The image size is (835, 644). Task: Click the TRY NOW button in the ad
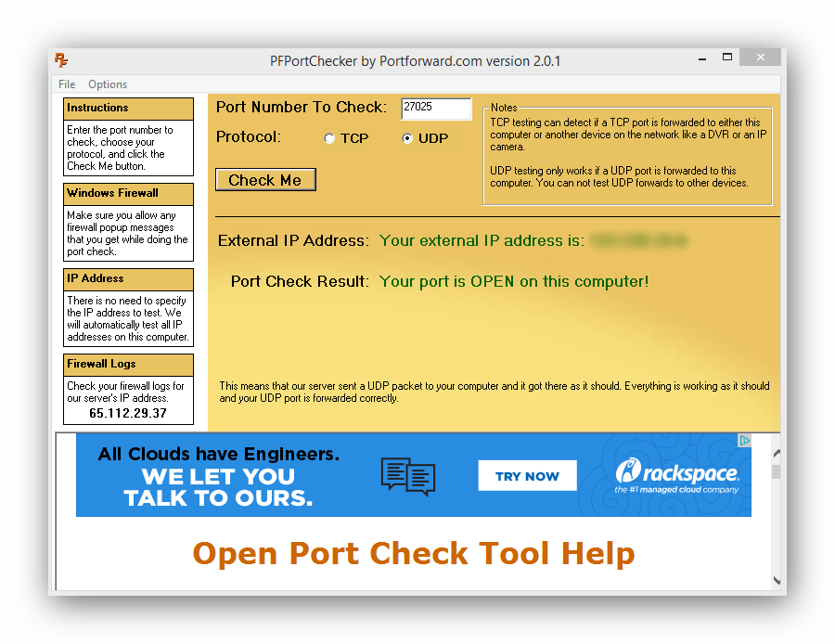[x=527, y=476]
